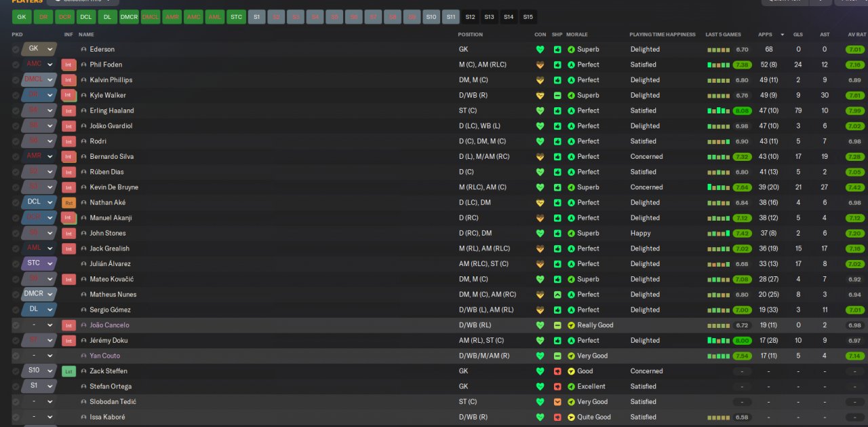Image resolution: width=868 pixels, height=427 pixels.
Task: Click Zack Steffen's Good morale icon
Action: point(571,371)
